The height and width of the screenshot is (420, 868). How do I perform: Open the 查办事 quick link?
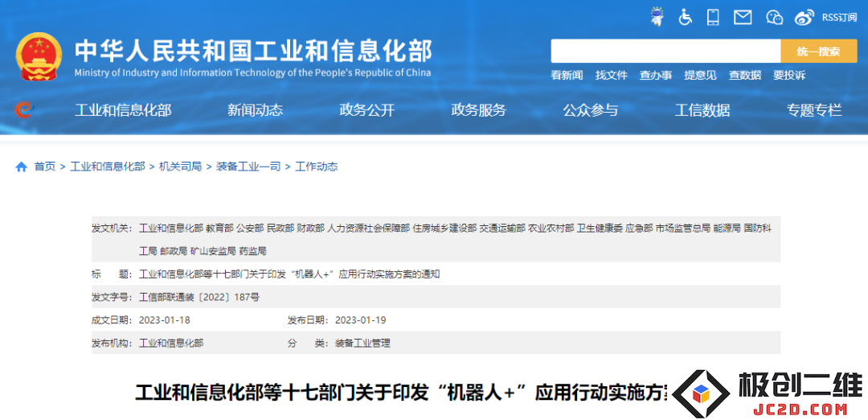point(656,76)
